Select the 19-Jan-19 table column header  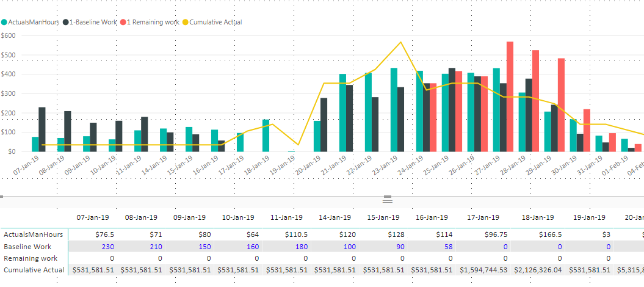tap(589, 217)
